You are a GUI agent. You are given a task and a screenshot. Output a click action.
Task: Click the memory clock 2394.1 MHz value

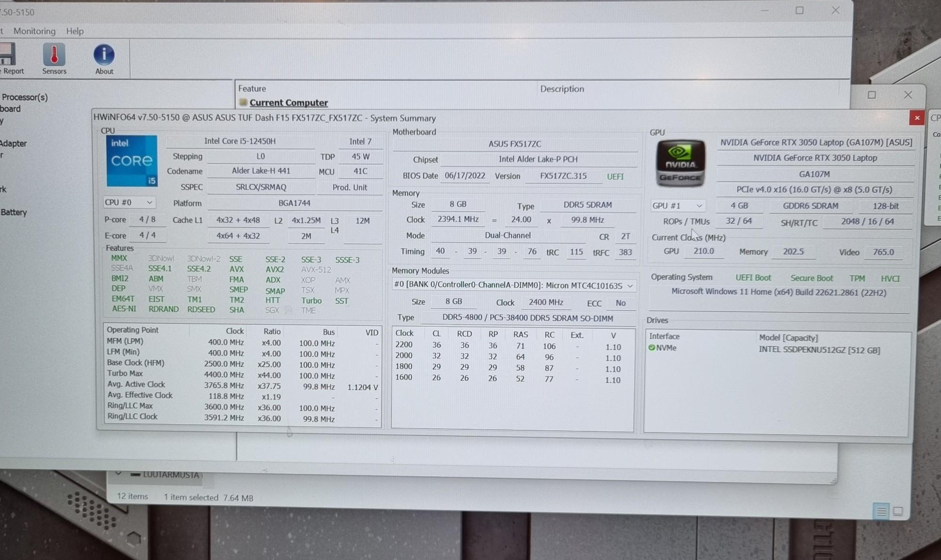(x=458, y=219)
